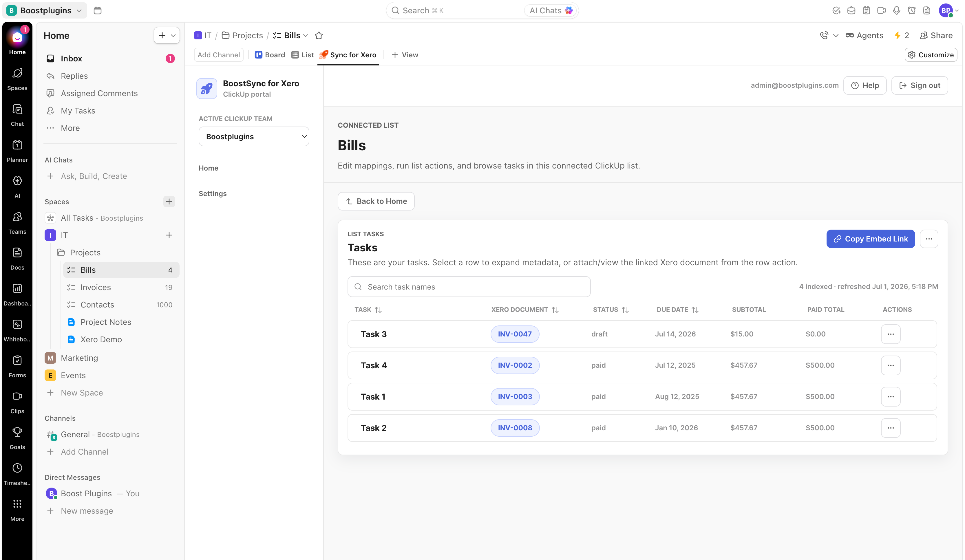This screenshot has height=560, width=965.
Task: Click the Help button
Action: 865,85
